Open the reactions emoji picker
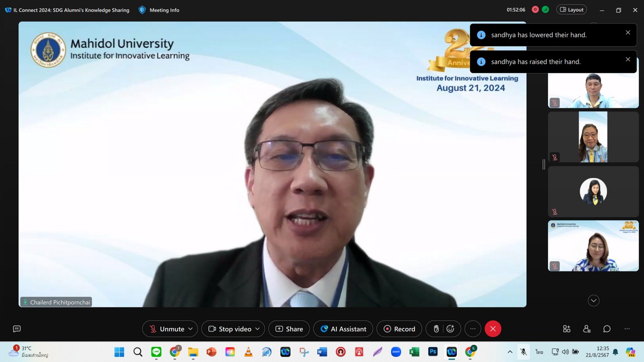Viewport: 644px width, 362px height. coord(451,329)
